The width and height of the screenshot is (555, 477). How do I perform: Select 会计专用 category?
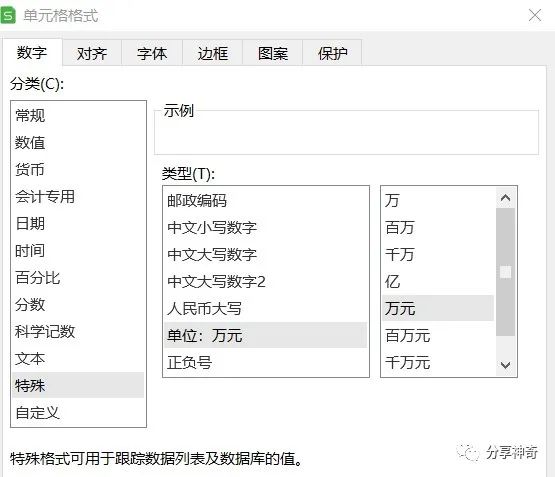pos(78,196)
